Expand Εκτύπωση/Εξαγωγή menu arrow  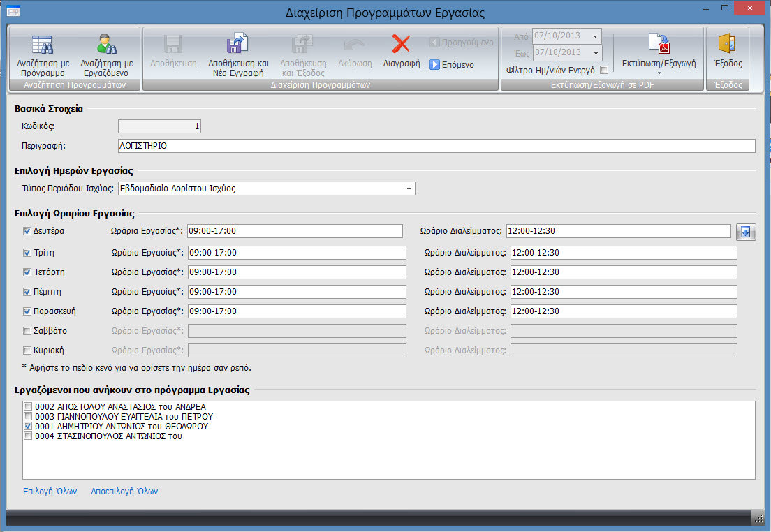pyautogui.click(x=659, y=73)
